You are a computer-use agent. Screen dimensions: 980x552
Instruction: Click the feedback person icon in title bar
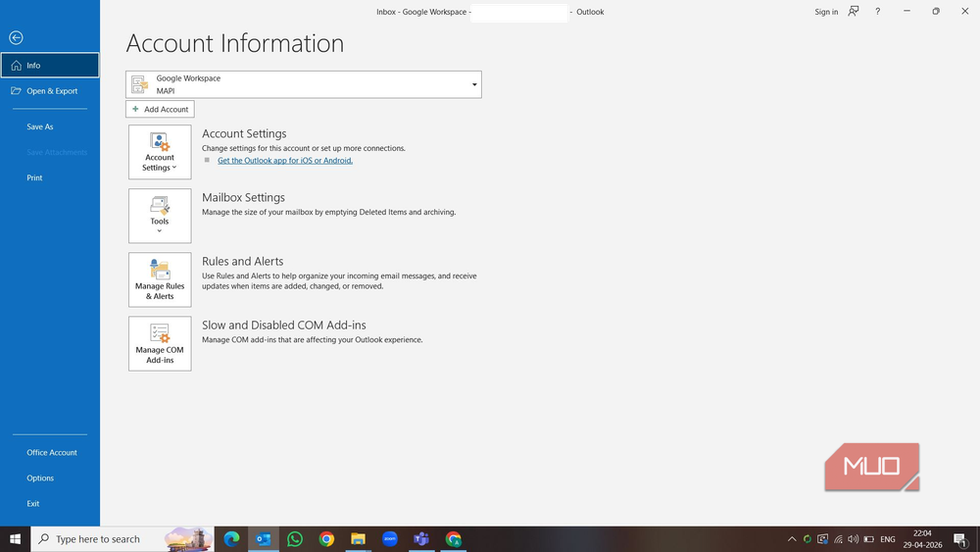pos(854,11)
